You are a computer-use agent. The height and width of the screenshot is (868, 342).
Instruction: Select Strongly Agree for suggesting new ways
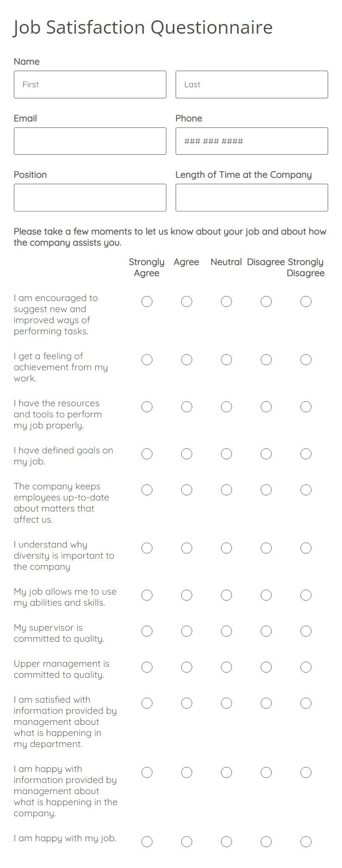147,302
